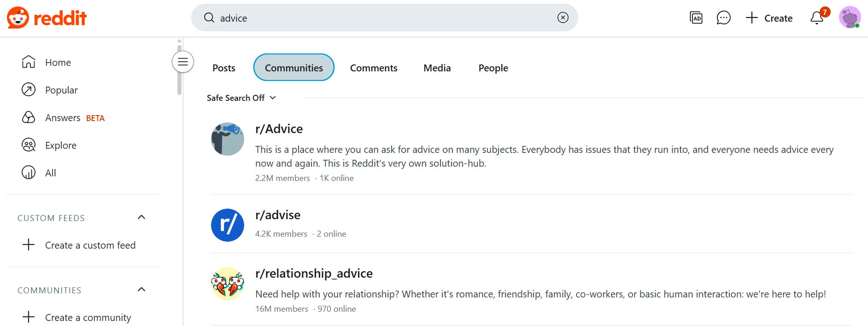Switch to the People tab
Screen dimensions: 868x326
tap(493, 68)
